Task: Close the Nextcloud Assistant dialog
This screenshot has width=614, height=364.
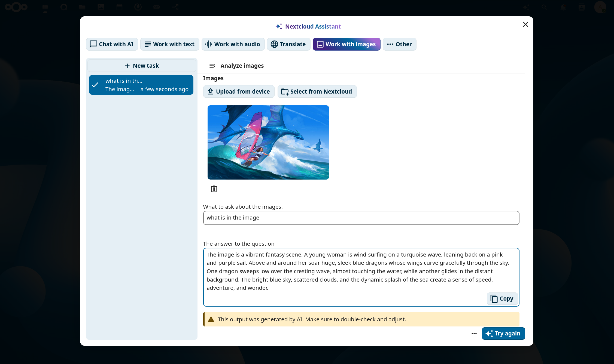Action: [x=525, y=24]
